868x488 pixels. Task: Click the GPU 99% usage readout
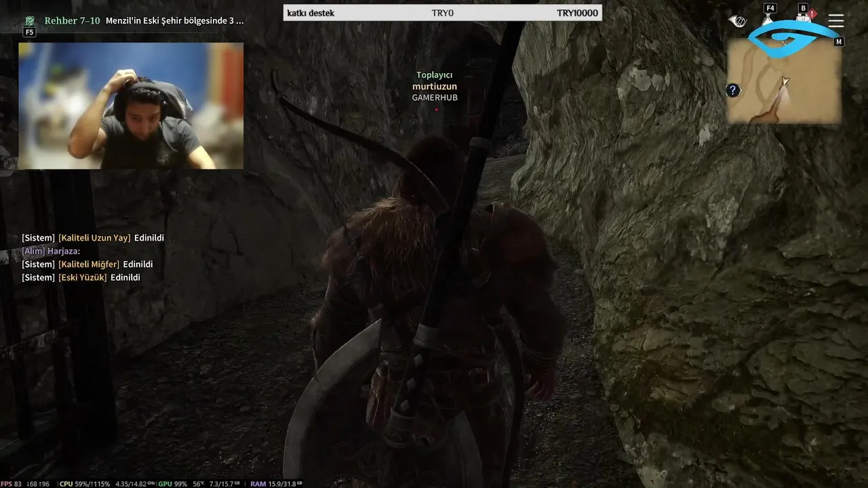(172, 484)
